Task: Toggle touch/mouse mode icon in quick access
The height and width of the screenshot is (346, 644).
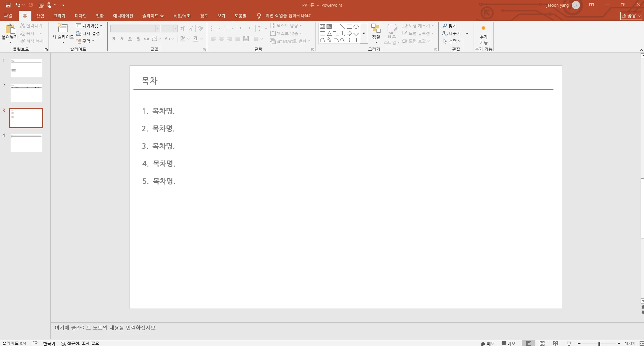Action: pyautogui.click(x=49, y=5)
